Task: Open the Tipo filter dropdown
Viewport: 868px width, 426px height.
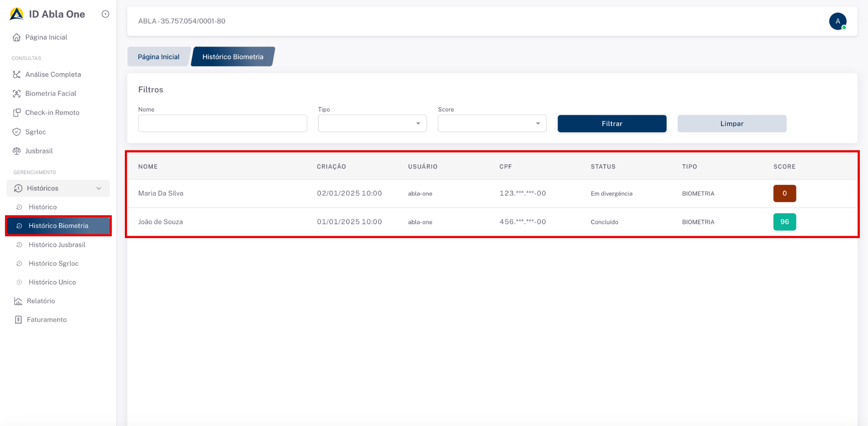Action: pos(372,124)
